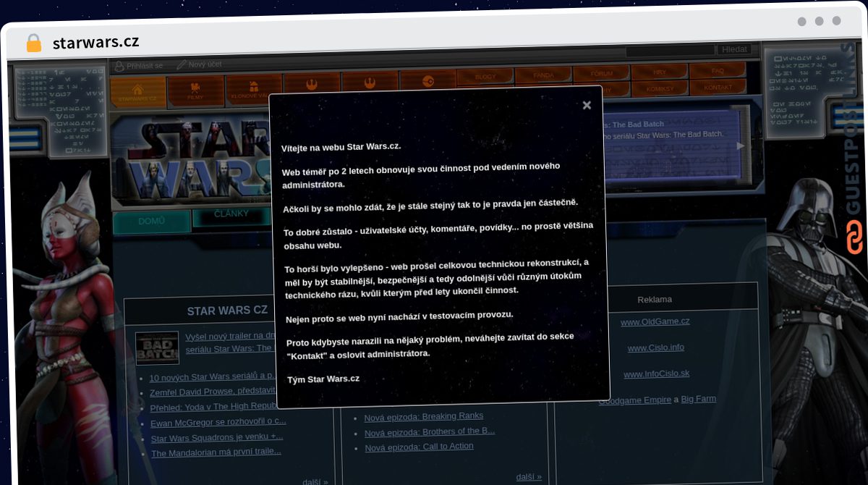The width and height of the screenshot is (868, 485).
Task: Focus the search input field
Action: (x=671, y=51)
